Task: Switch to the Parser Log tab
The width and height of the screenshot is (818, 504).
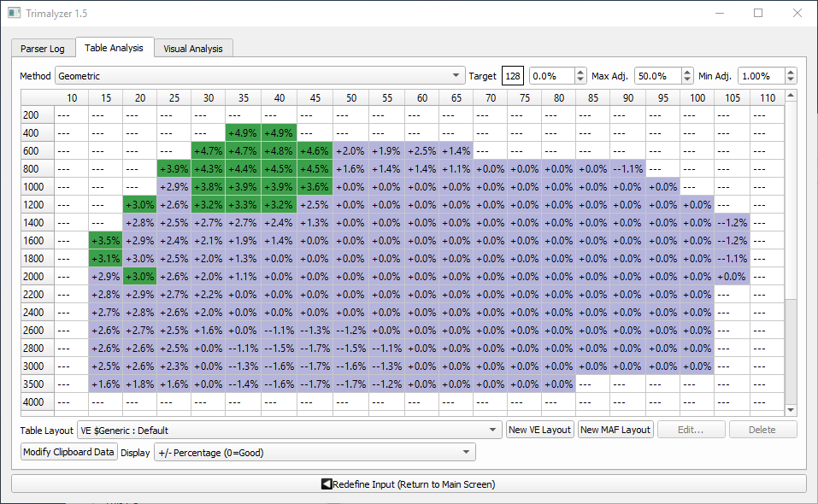Action: 43,49
